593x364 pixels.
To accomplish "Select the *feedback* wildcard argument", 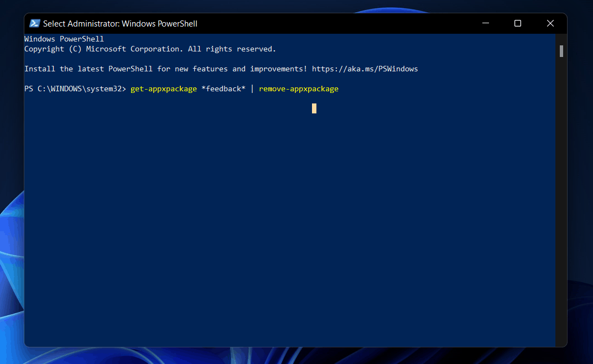I will click(x=223, y=89).
